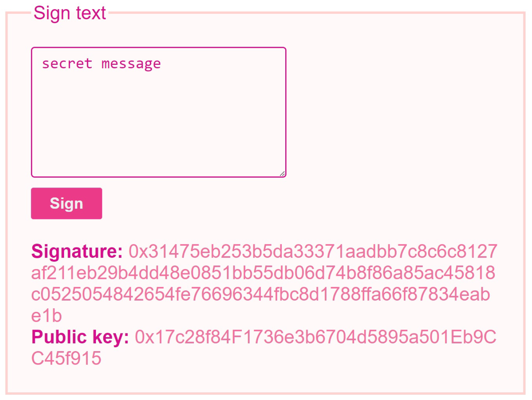Select the signature line starting with c0525054
The height and width of the screenshot is (400, 532).
point(261,295)
